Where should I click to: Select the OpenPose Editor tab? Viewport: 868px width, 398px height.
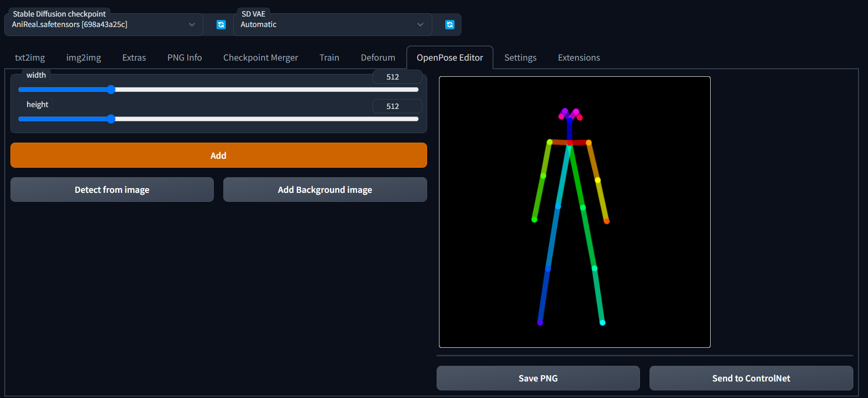[450, 57]
